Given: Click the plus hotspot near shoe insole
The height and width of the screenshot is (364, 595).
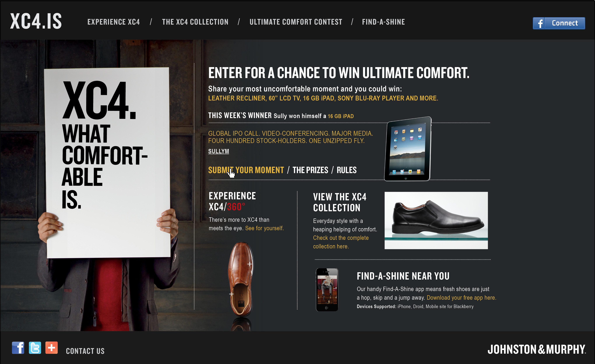Looking at the screenshot, I should point(231,294).
